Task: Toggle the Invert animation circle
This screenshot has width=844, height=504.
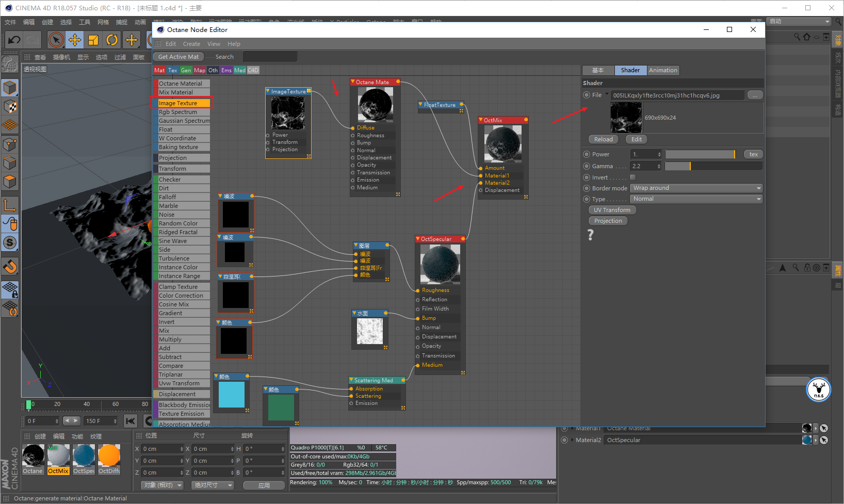Action: 587,177
